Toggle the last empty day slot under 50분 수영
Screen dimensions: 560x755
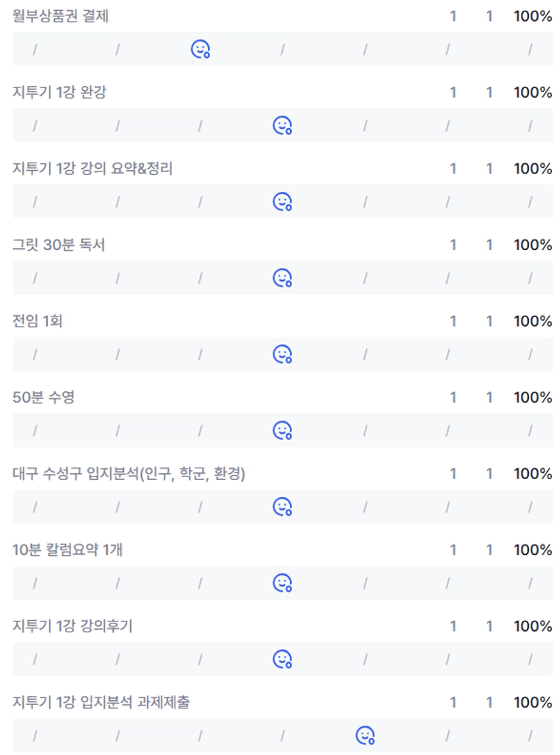coord(530,430)
